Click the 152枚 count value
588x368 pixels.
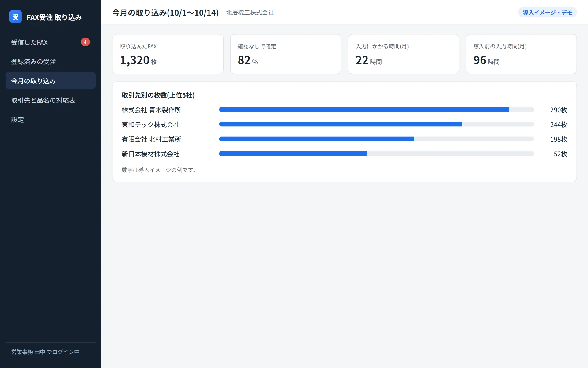coord(559,154)
